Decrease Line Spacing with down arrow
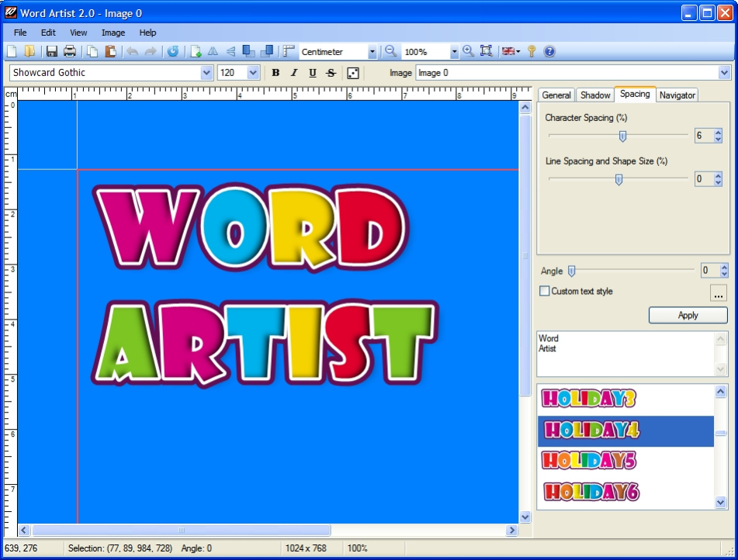Screen dimensions: 738x560 click(x=718, y=182)
